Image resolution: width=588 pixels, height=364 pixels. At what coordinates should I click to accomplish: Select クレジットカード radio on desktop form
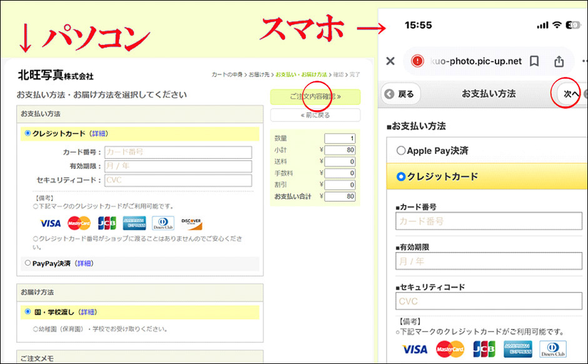(28, 133)
